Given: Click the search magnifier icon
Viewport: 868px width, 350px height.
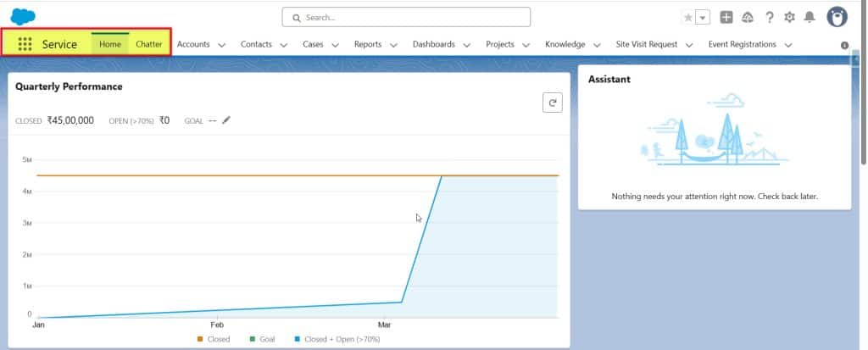Looking at the screenshot, I should [297, 18].
